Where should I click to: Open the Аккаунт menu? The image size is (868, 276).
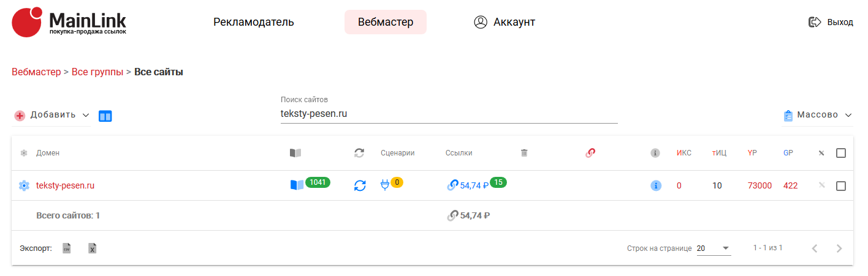point(504,22)
